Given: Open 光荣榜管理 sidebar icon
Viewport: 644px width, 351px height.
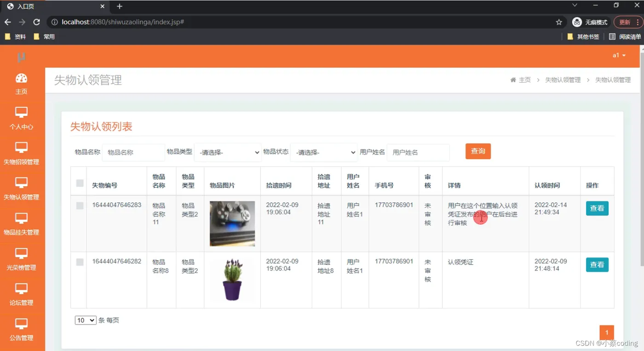Looking at the screenshot, I should click(x=22, y=253).
